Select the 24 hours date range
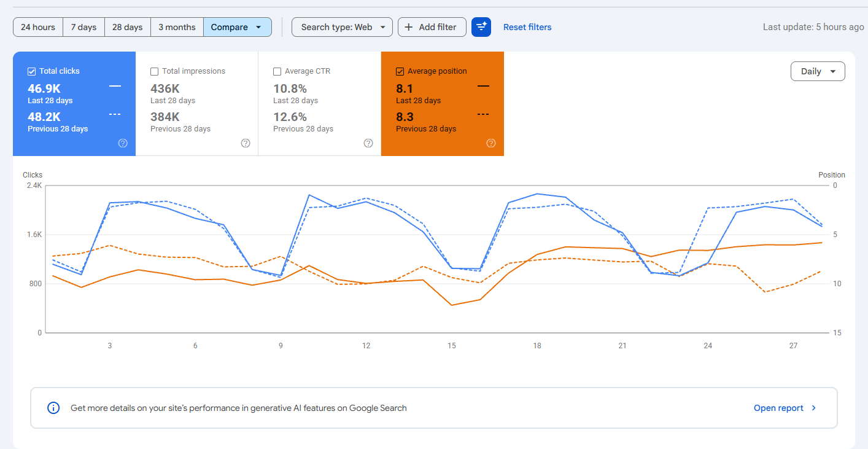868x449 pixels. tap(38, 27)
